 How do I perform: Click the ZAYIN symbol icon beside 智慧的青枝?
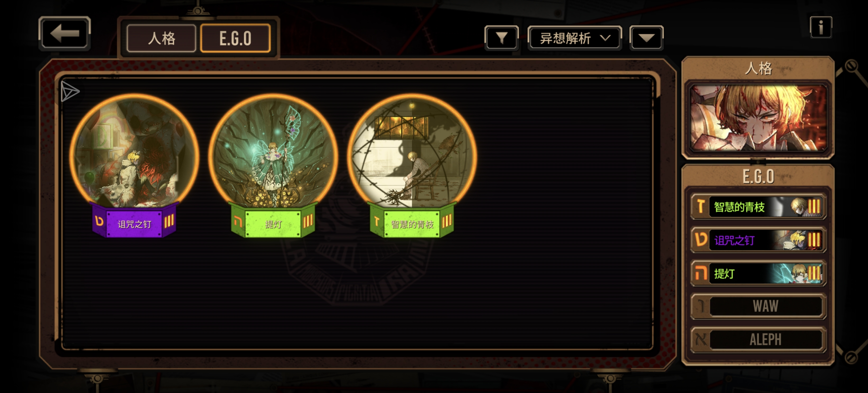tap(700, 207)
